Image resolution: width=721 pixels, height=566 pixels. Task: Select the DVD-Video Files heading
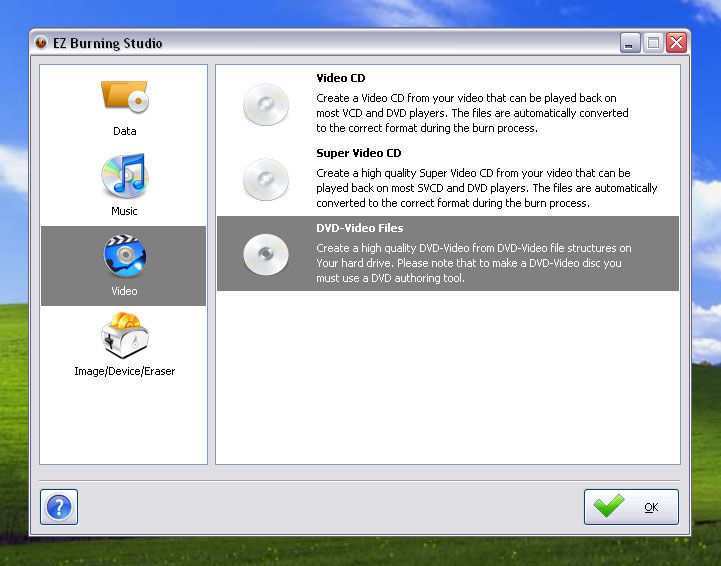point(360,228)
